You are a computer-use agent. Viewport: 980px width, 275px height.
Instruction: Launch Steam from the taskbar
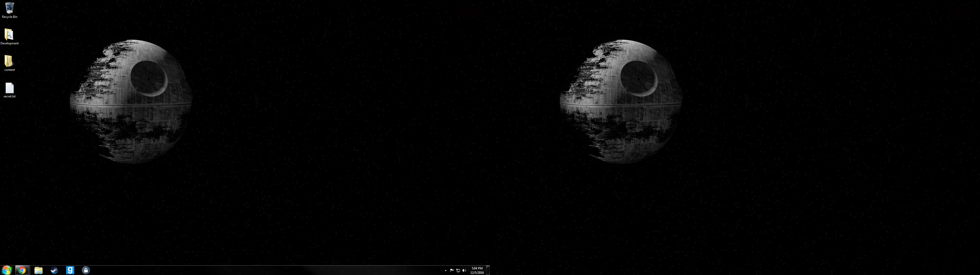pyautogui.click(x=54, y=270)
